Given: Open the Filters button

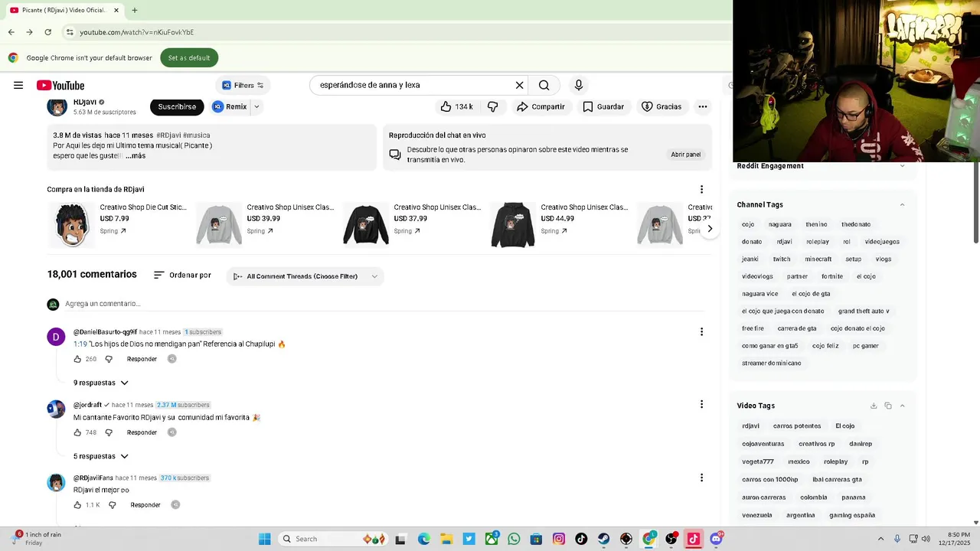Looking at the screenshot, I should pyautogui.click(x=243, y=85).
